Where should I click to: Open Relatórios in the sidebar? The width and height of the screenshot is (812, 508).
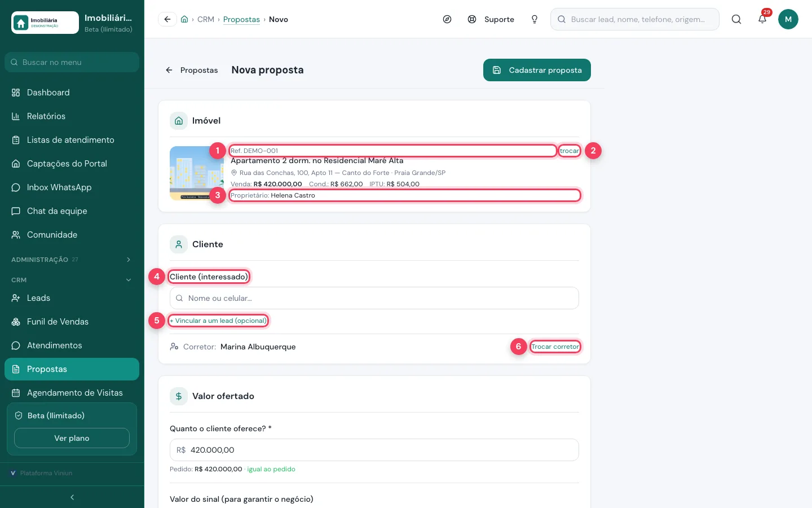coord(72,116)
